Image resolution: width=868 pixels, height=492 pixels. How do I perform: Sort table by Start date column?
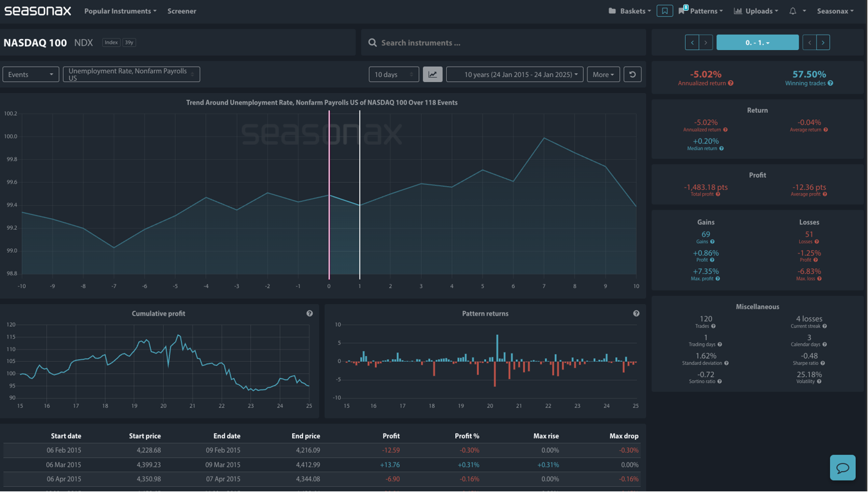pyautogui.click(x=66, y=436)
